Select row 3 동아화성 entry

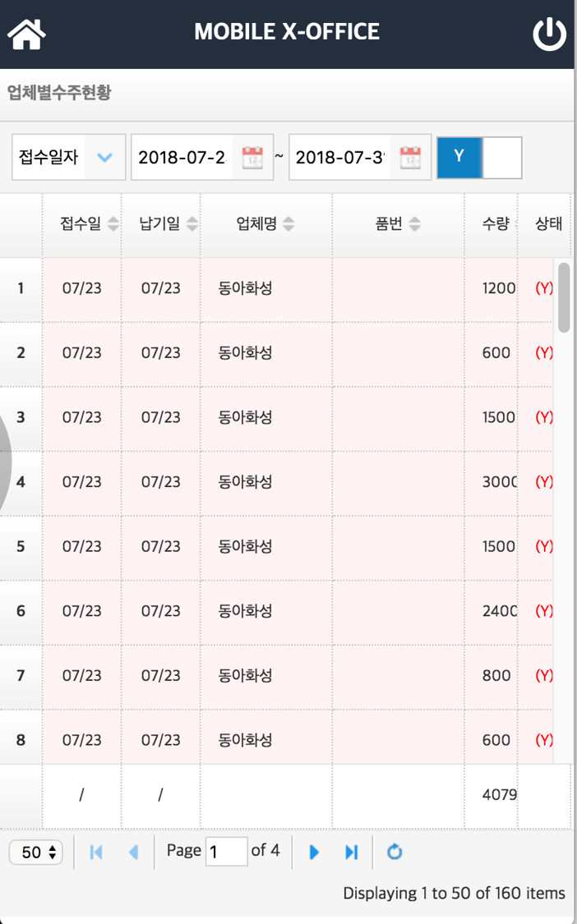coord(246,417)
